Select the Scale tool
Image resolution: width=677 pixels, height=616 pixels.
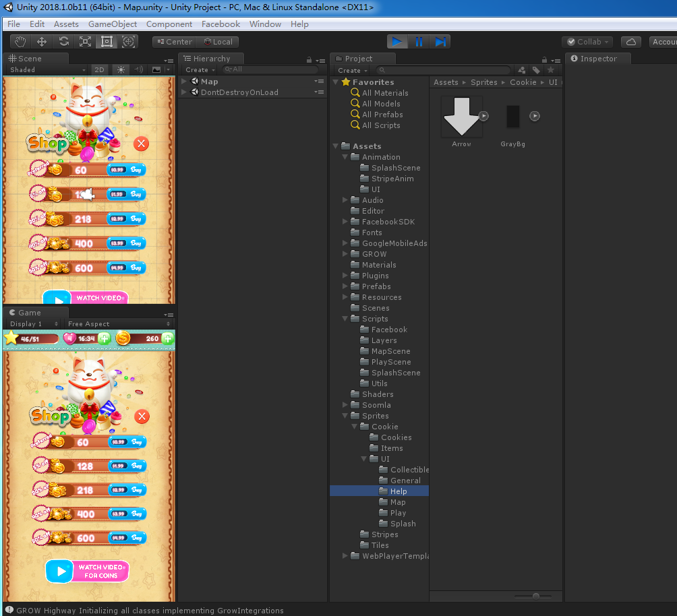[x=85, y=41]
